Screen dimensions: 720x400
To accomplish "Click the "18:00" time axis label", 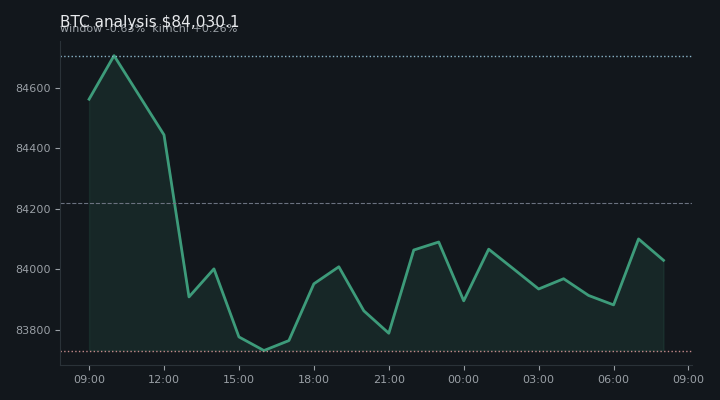I will (314, 379).
